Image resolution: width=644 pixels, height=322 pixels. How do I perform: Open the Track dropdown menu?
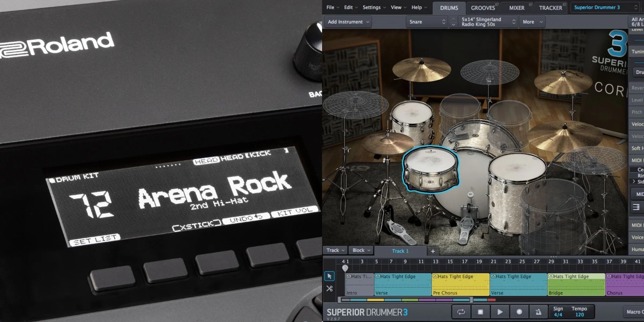tap(335, 250)
